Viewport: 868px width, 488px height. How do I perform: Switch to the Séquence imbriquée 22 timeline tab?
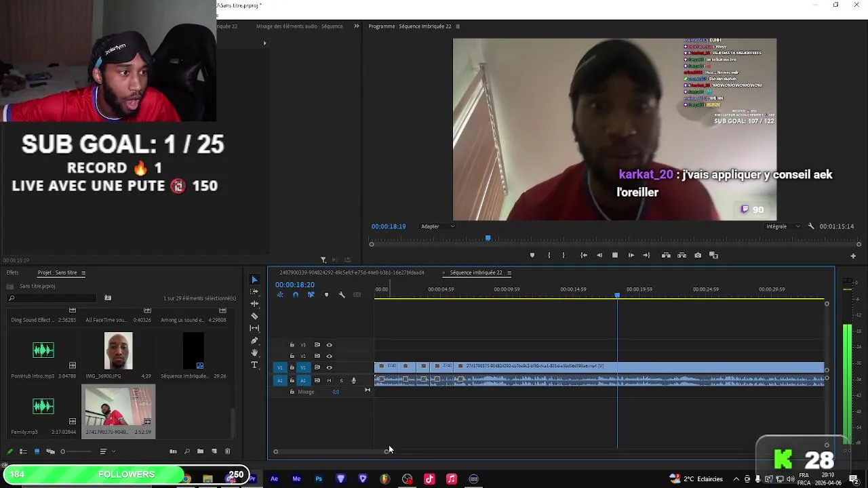pos(476,272)
